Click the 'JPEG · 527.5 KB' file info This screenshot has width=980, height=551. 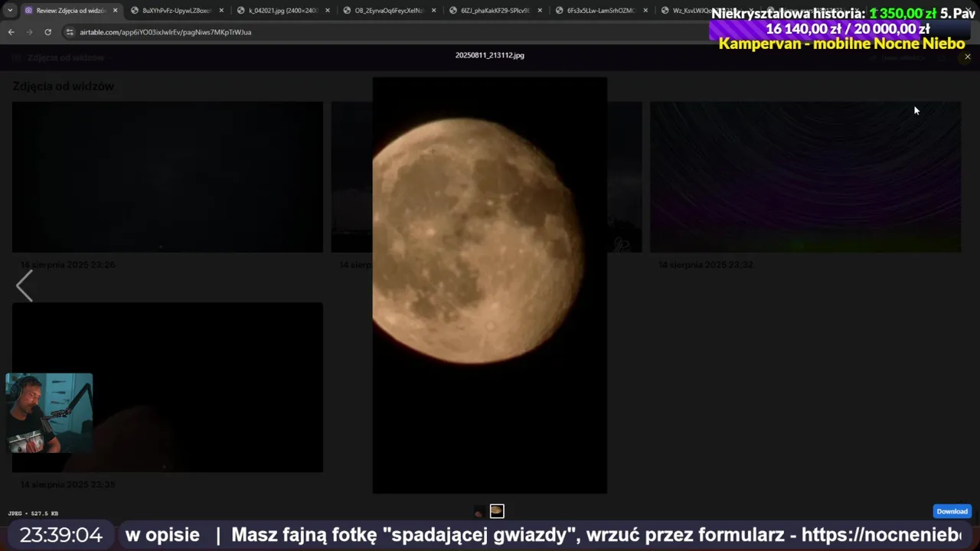pos(33,514)
